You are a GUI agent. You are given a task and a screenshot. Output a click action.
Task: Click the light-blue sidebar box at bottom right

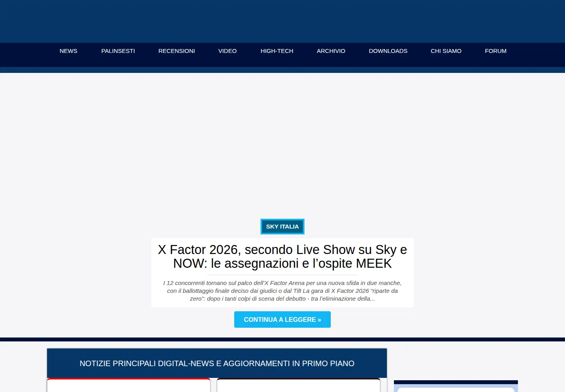pos(456,388)
